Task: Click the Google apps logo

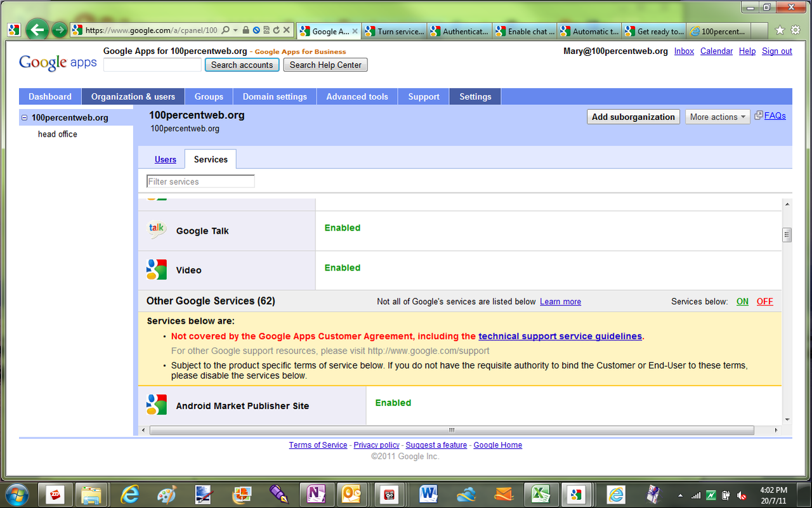Action: coord(58,62)
